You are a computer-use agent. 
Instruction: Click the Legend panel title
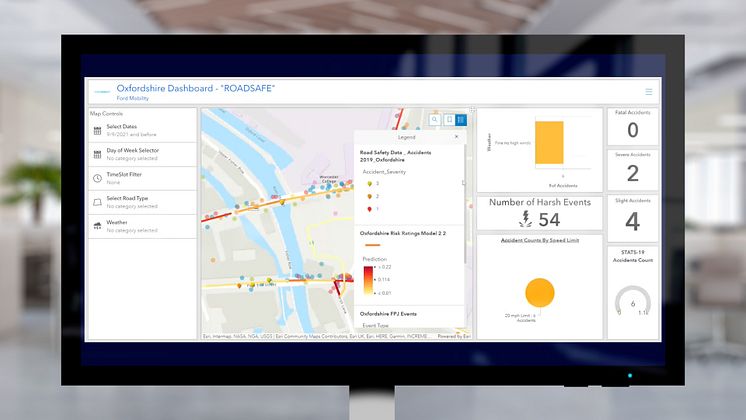pos(406,137)
